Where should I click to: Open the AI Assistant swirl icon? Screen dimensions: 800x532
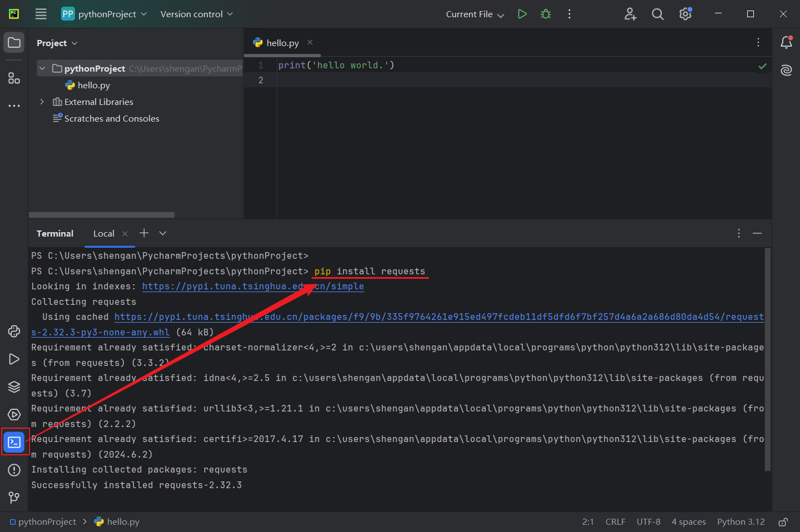786,70
